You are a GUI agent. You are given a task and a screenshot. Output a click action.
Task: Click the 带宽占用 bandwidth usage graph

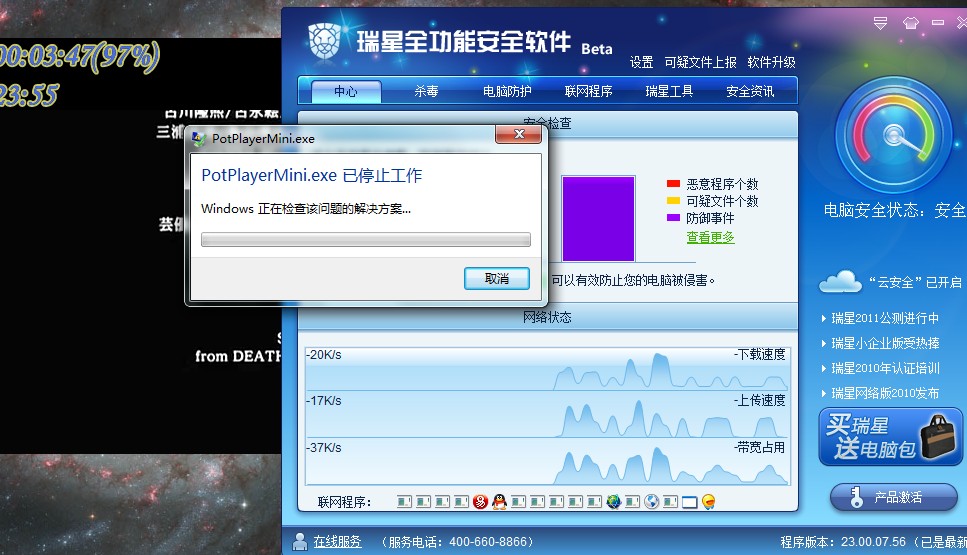[547, 461]
